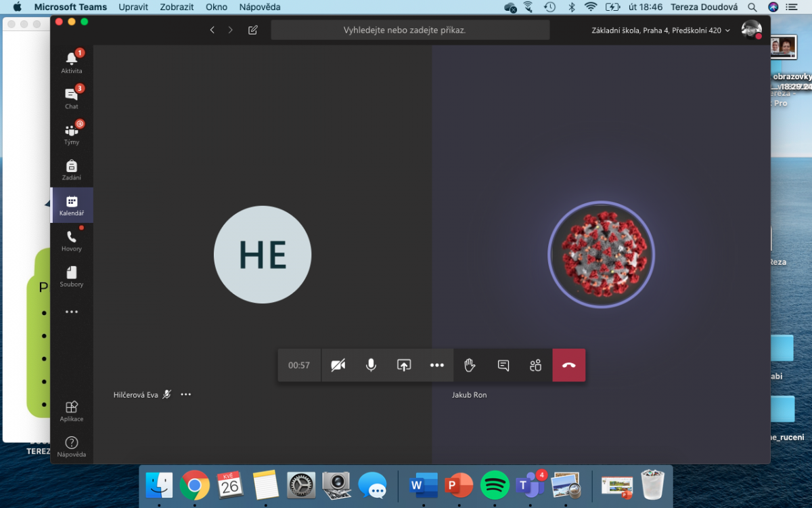Screen dimensions: 812x508
Task: Click the muted mic icon beside Hilčerová Eva
Action: point(167,394)
